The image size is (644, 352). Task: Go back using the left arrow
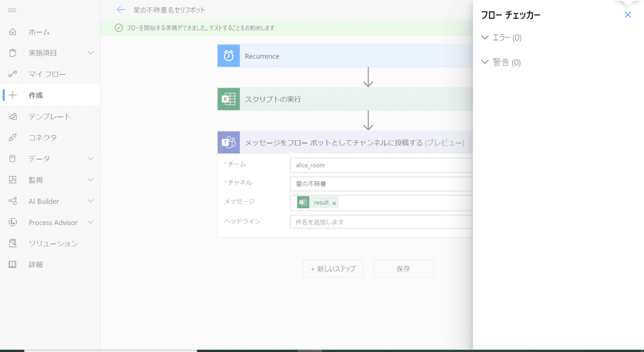click(x=121, y=10)
